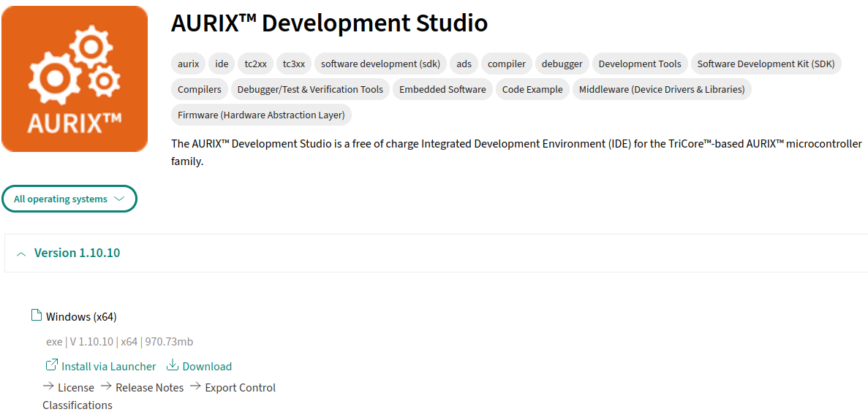The image size is (868, 420).
Task: Select the Firmware (Hardware Abstraction Layer) tag
Action: click(x=261, y=115)
